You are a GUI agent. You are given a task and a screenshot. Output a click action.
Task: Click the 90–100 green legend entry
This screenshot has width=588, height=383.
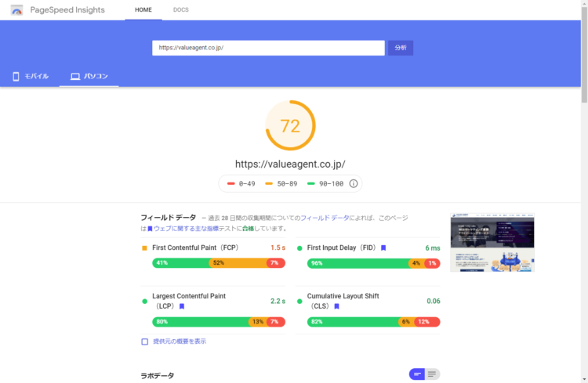325,183
